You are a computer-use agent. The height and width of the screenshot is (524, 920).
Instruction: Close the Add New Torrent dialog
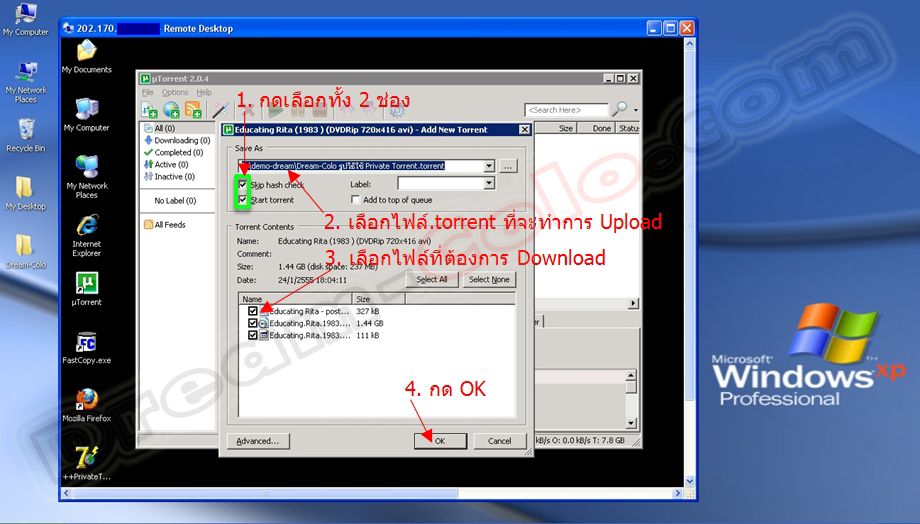click(525, 130)
